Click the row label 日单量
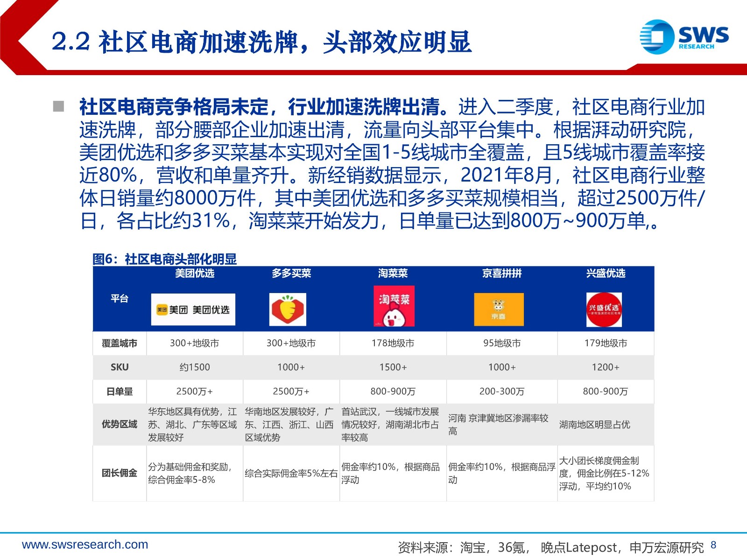Viewport: 747px width, 560px height. tap(120, 392)
